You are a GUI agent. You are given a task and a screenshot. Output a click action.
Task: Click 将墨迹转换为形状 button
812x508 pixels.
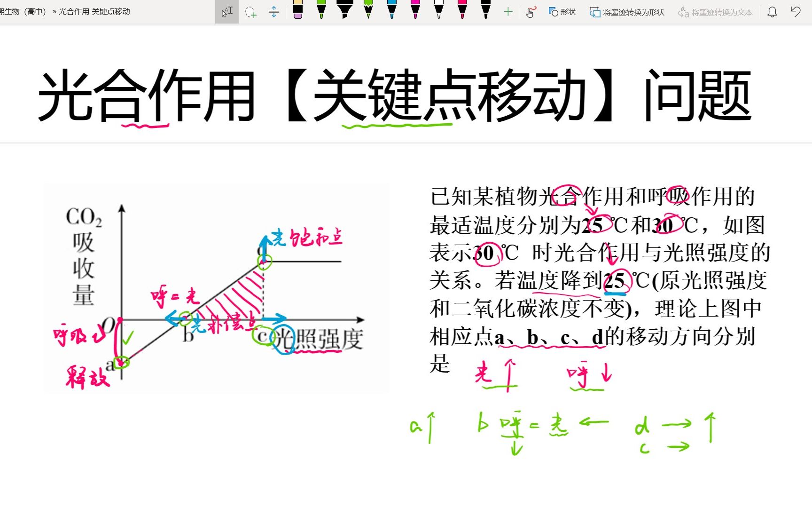pyautogui.click(x=627, y=12)
